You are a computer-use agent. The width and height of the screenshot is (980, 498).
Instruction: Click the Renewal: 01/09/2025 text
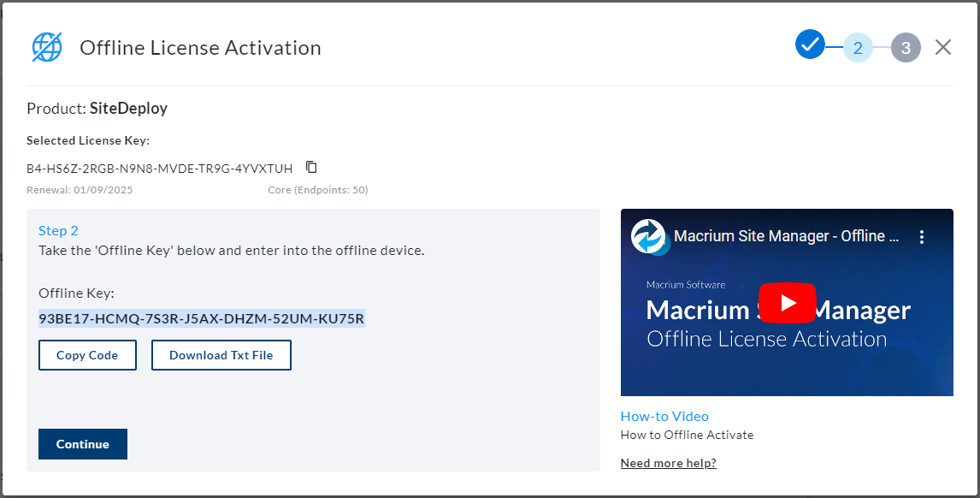[80, 190]
